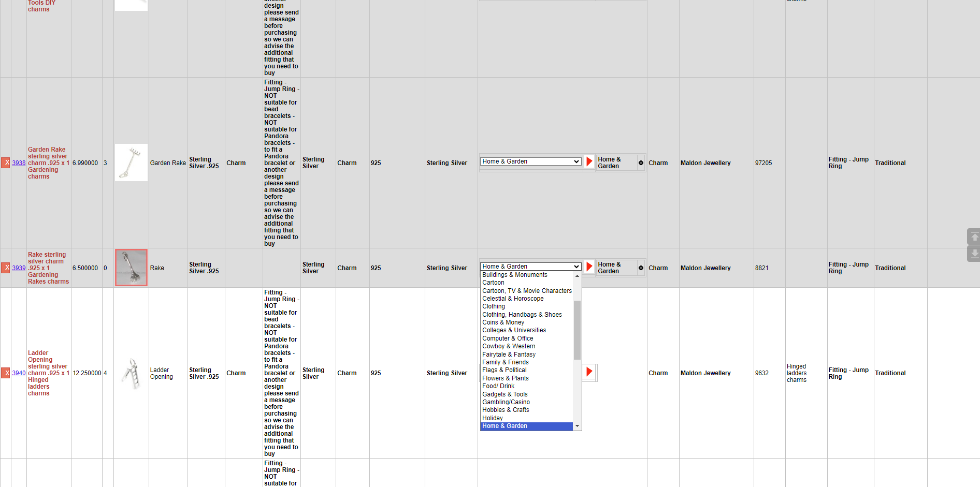Pick Cowboy & Western category
This screenshot has width=980, height=487.
coord(526,346)
